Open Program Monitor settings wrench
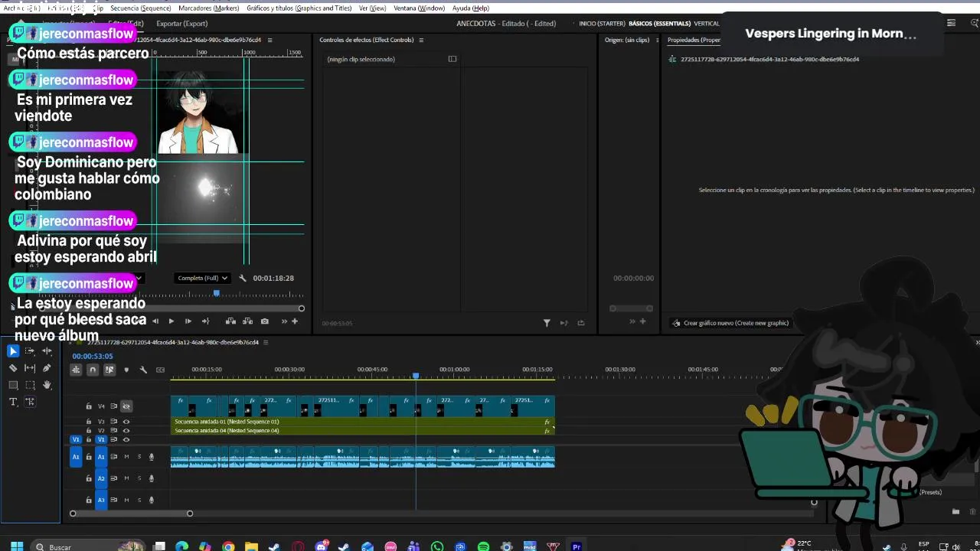This screenshot has height=551, width=980. coord(243,278)
